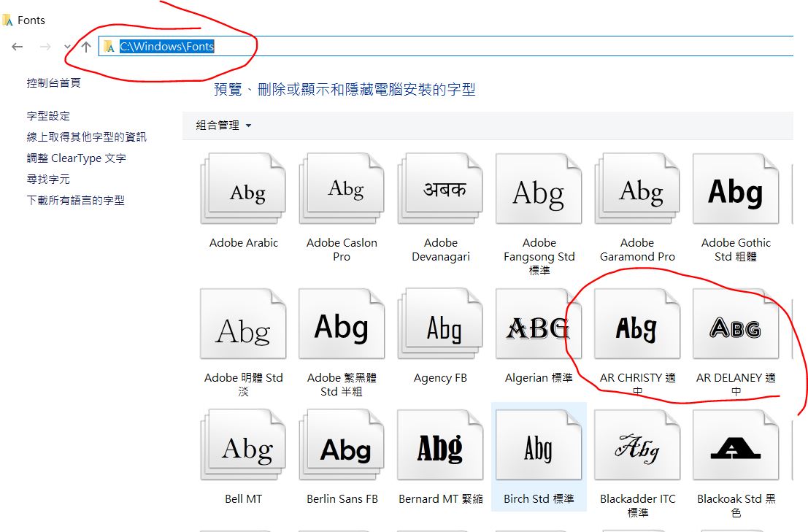Select the AR CHRISTY font icon
Image resolution: width=808 pixels, height=532 pixels.
(x=637, y=323)
